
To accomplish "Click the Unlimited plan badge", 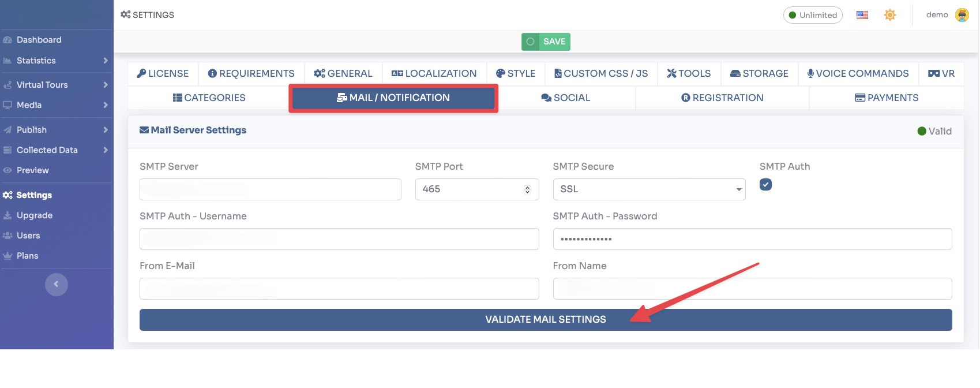I will coord(813,15).
